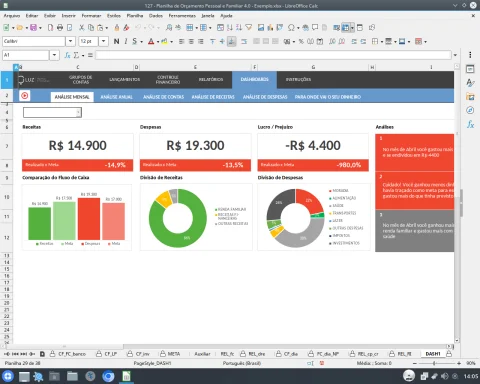Open the borders dropdown arrow

pyautogui.click(x=382, y=42)
